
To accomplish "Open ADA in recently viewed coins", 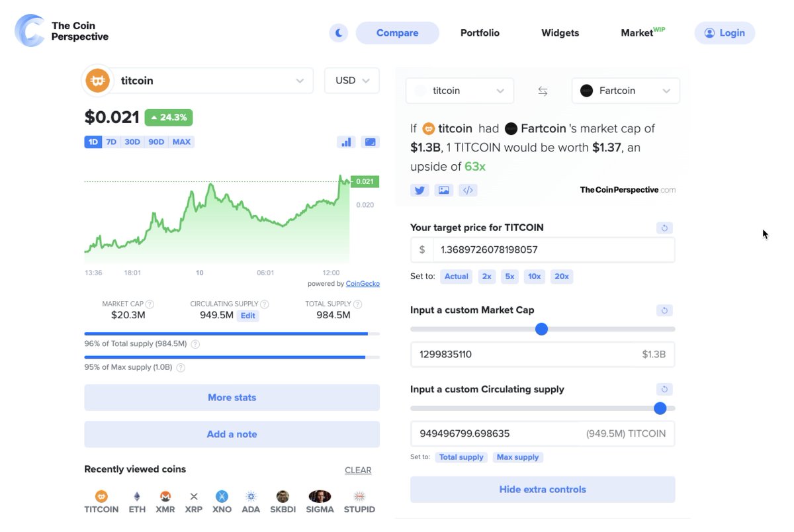I will tap(251, 502).
